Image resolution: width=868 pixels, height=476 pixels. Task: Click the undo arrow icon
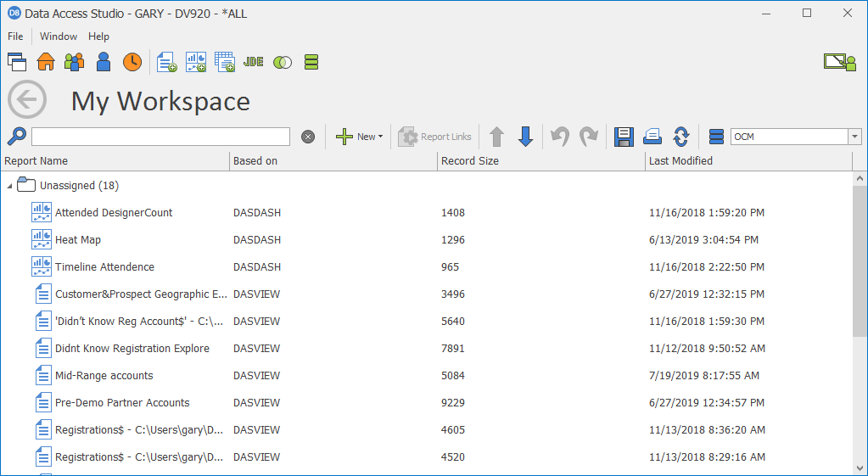(x=560, y=137)
